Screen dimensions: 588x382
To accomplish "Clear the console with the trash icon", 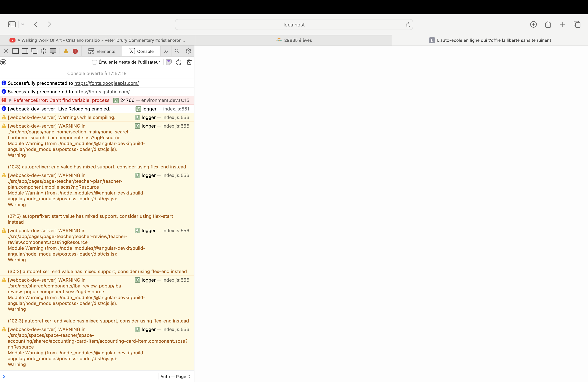I will click(x=189, y=62).
